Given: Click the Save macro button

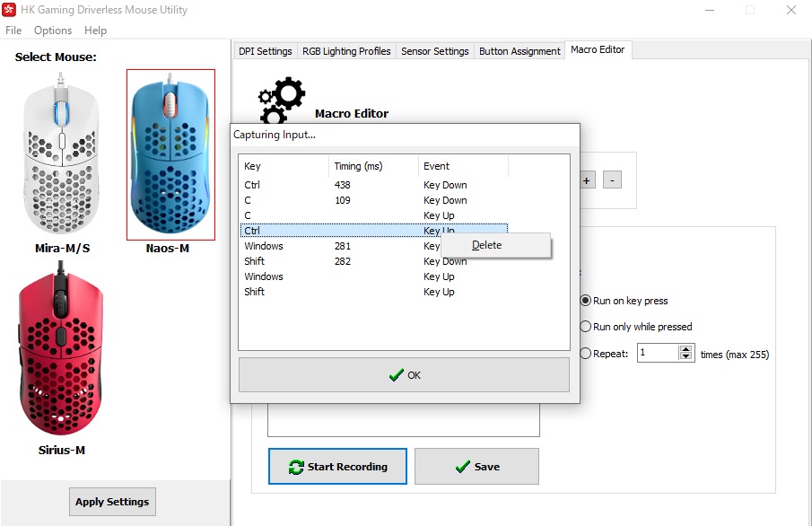Looking at the screenshot, I should click(x=476, y=467).
